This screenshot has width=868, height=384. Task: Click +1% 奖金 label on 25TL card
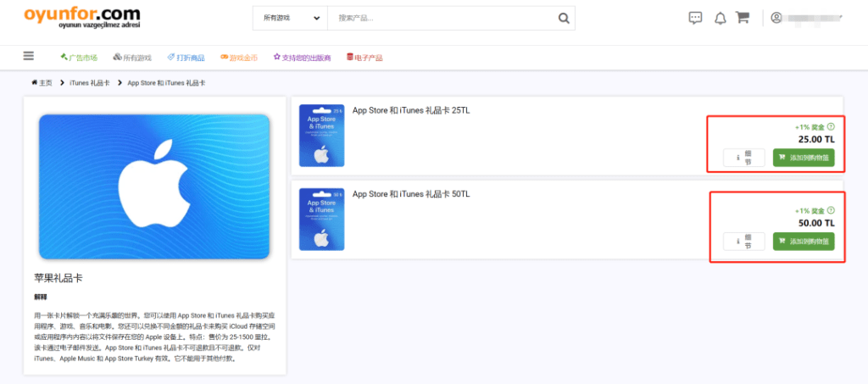pyautogui.click(x=810, y=127)
